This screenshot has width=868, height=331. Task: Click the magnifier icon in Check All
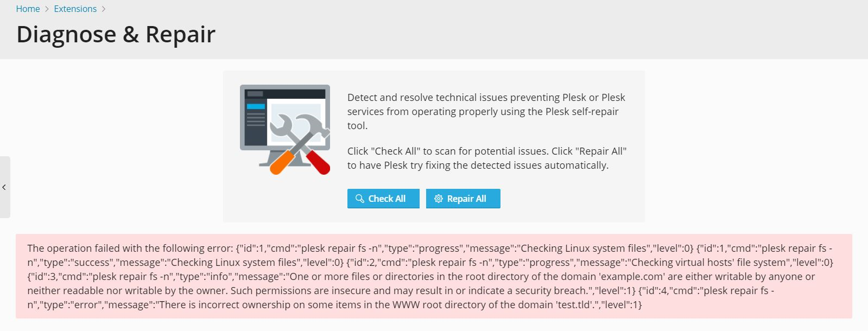click(x=359, y=199)
